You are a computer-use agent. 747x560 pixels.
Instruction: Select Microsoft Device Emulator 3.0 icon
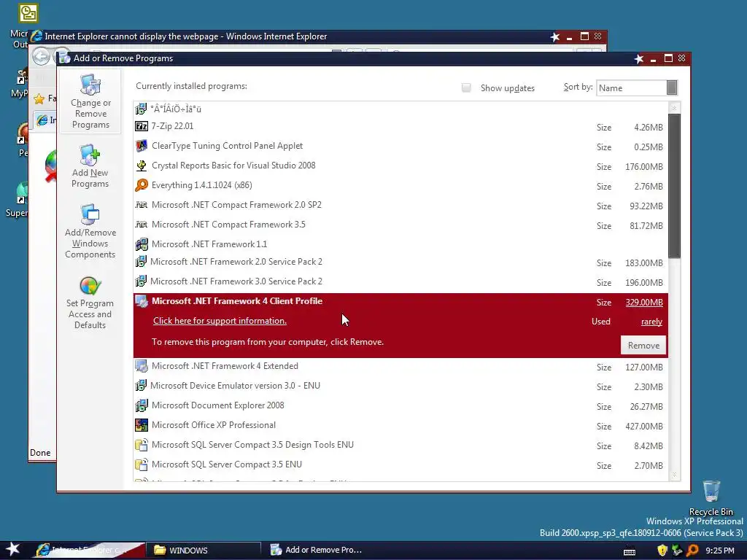tap(141, 385)
